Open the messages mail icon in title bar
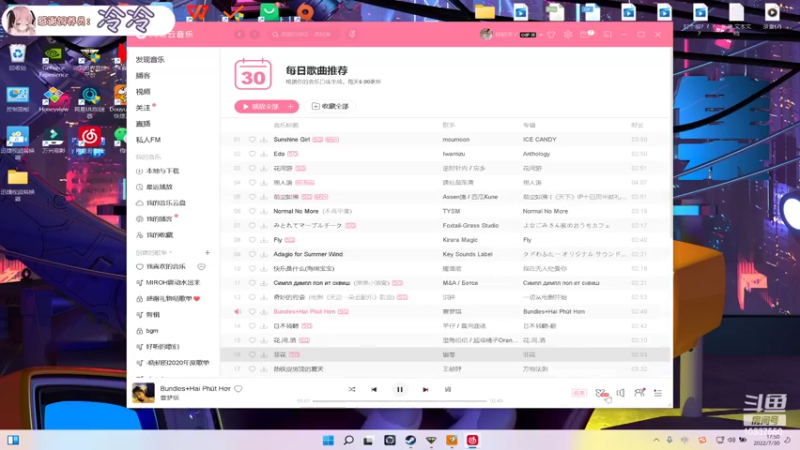The image size is (800, 450). coord(585,35)
